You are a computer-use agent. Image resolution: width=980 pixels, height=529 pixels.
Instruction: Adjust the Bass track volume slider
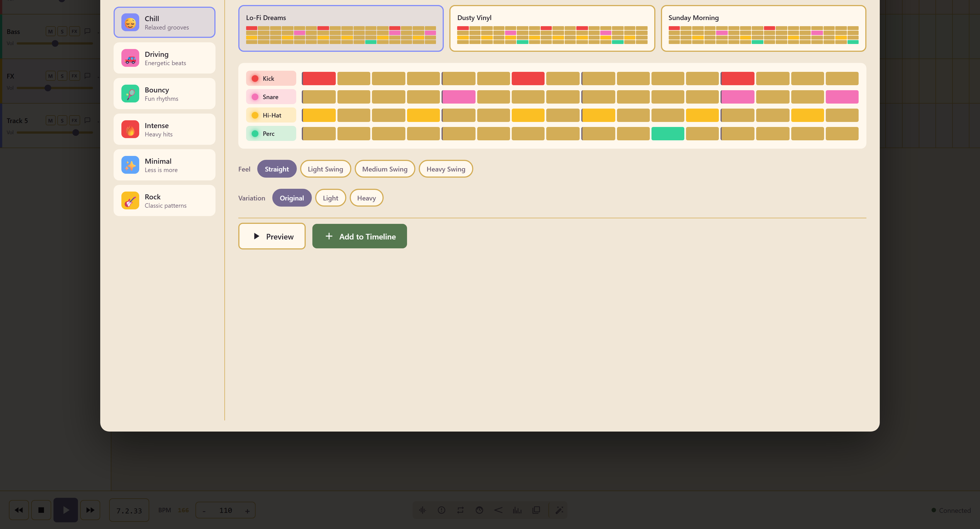coord(55,43)
